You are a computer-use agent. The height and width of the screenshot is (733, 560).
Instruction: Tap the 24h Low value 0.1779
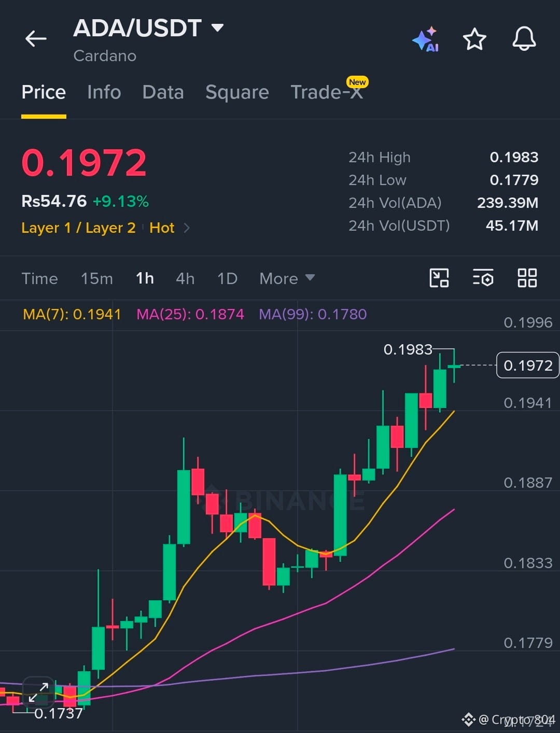514,180
